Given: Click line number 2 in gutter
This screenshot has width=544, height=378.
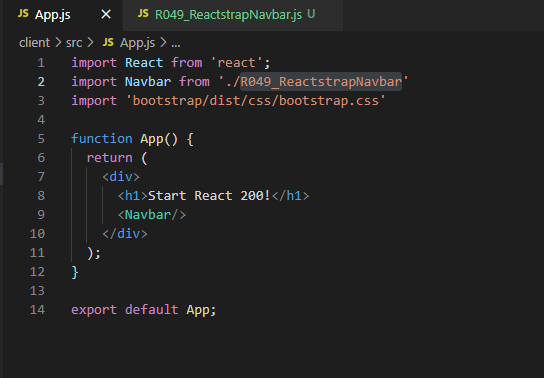Looking at the screenshot, I should click(41, 82).
